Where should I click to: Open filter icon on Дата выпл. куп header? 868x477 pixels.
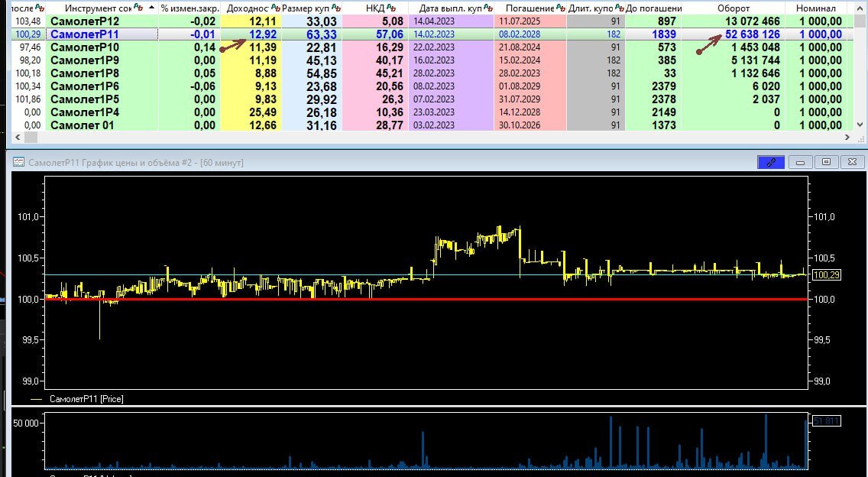(488, 8)
